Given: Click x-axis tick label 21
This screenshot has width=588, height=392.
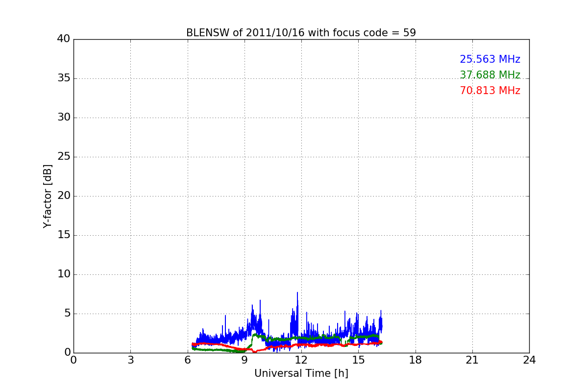Looking at the screenshot, I should pos(472,360).
